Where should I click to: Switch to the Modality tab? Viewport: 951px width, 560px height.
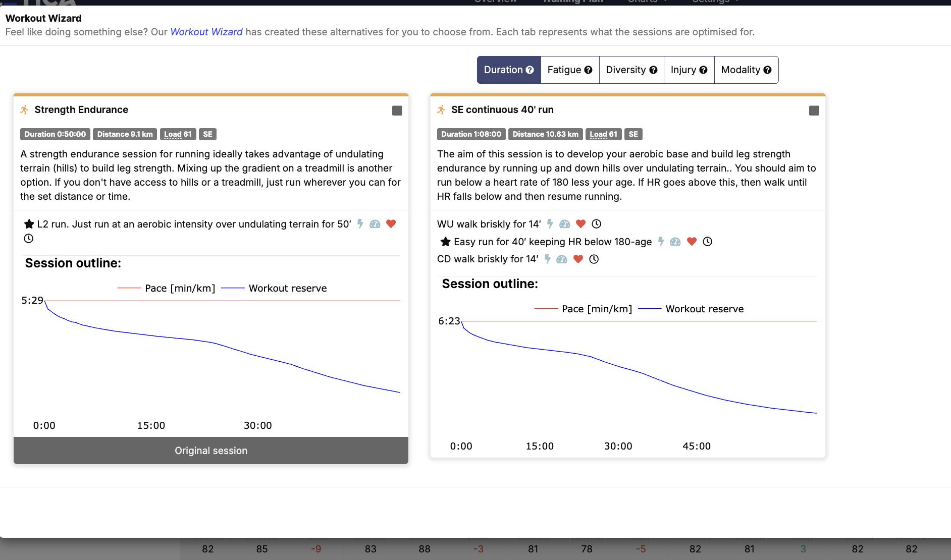746,70
